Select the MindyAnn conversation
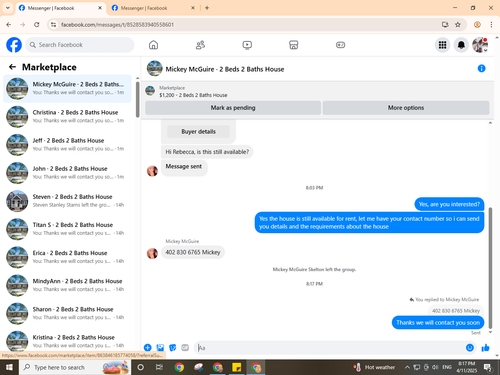 pos(67,285)
